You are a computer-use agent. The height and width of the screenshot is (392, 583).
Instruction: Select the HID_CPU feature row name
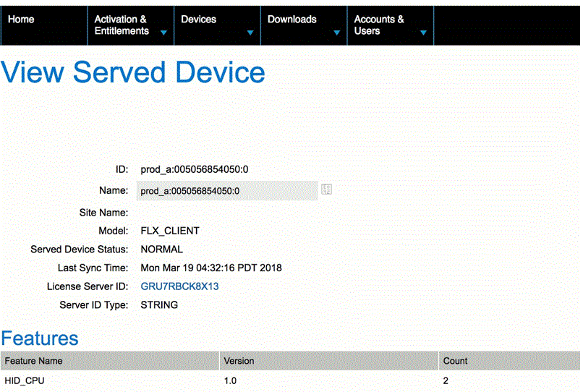tap(25, 381)
